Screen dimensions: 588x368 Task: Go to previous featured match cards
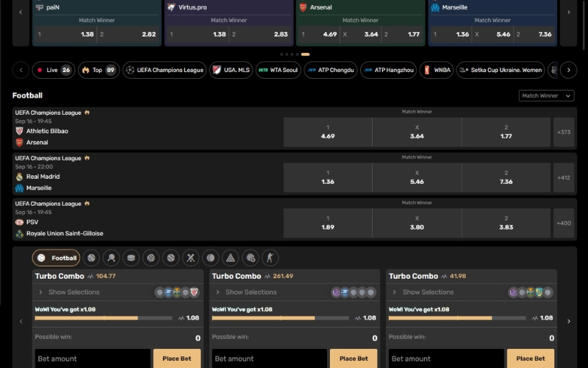coord(21,13)
